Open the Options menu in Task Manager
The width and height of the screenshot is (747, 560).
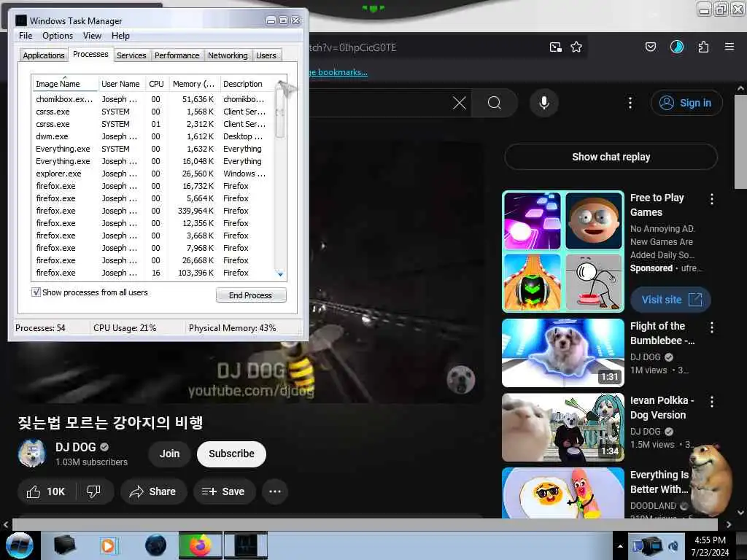(x=58, y=36)
